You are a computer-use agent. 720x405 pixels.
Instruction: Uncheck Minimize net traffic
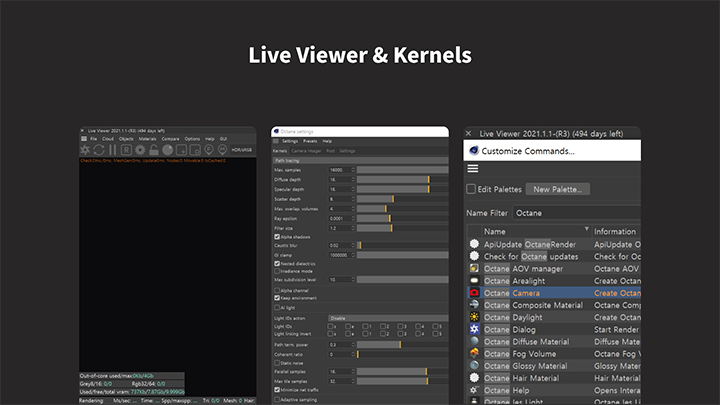[277, 390]
